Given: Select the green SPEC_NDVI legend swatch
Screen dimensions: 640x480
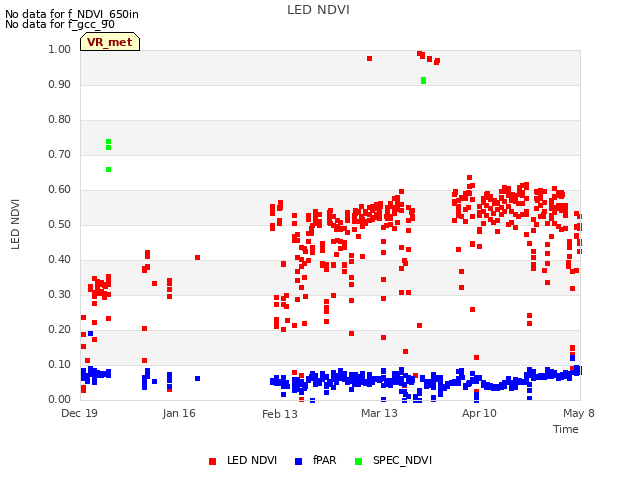Looking at the screenshot, I should [358, 461].
